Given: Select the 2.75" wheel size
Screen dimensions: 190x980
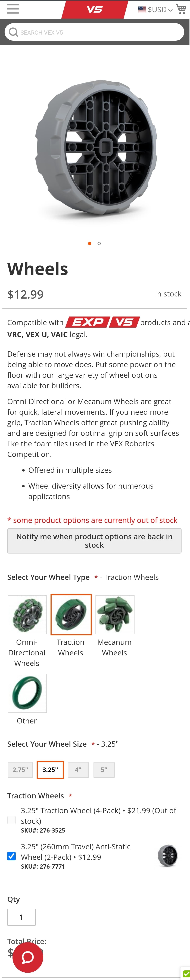Looking at the screenshot, I should pyautogui.click(x=20, y=770).
